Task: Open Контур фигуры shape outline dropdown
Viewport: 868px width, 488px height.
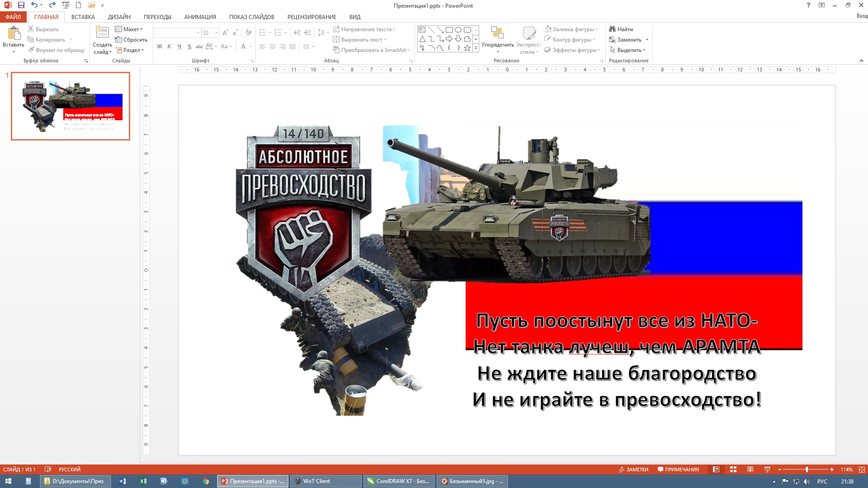Action: 570,40
